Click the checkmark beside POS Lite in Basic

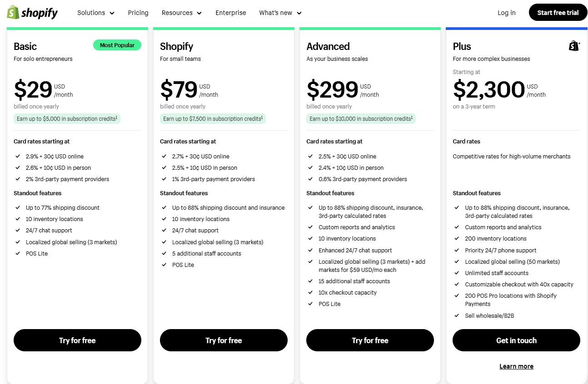coord(18,253)
